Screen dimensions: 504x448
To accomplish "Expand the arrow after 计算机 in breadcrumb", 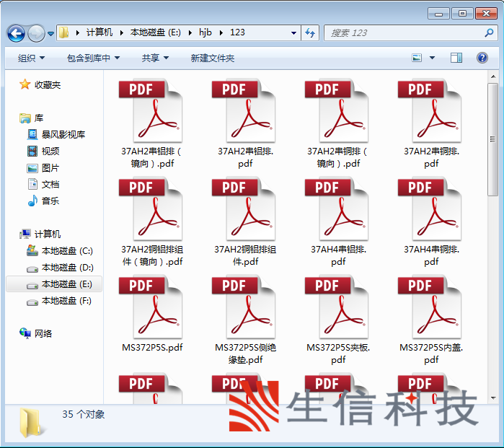I will (122, 32).
